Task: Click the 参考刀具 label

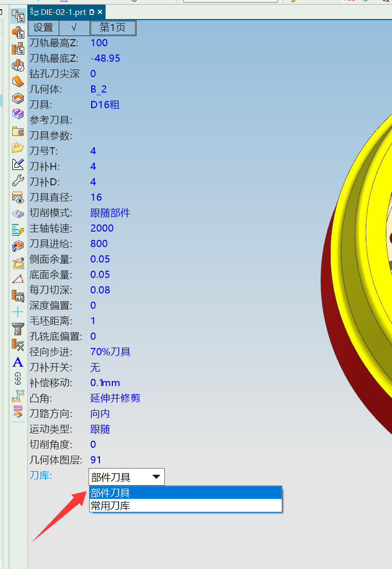Action: tap(51, 120)
